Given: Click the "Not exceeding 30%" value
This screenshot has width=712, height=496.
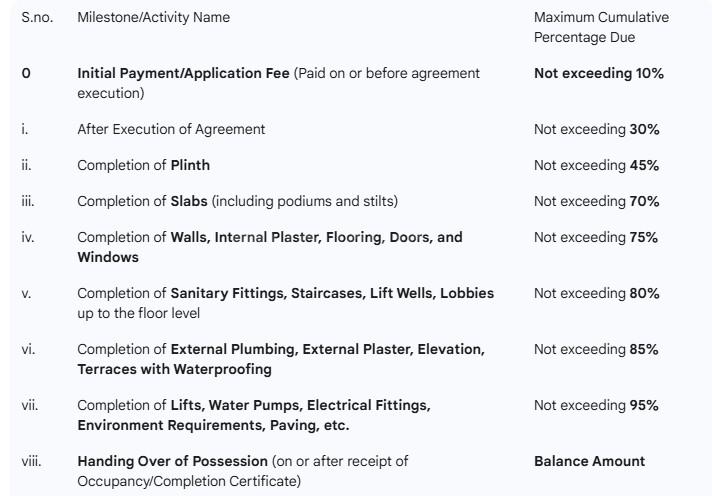Looking at the screenshot, I should click(596, 130).
